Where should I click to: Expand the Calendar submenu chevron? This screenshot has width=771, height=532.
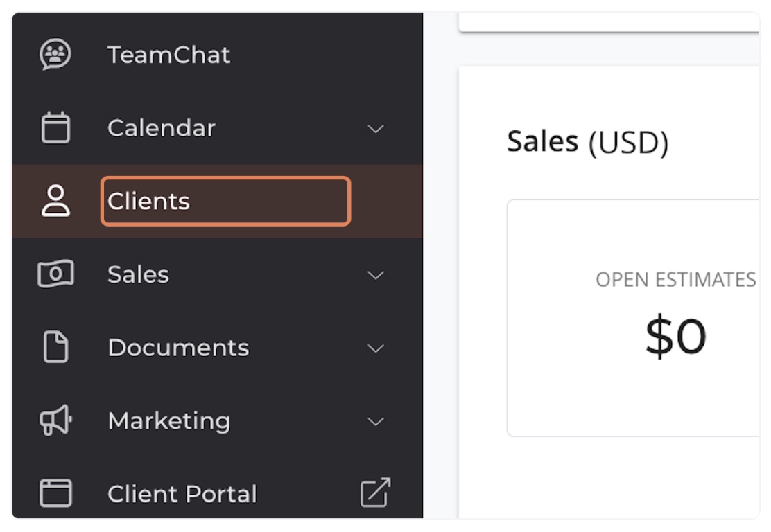pos(376,129)
